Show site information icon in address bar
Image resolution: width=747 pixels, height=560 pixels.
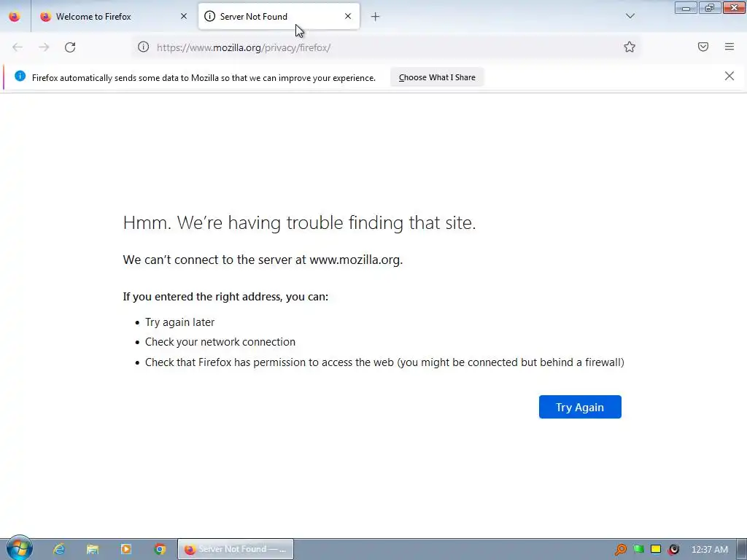[x=144, y=47]
